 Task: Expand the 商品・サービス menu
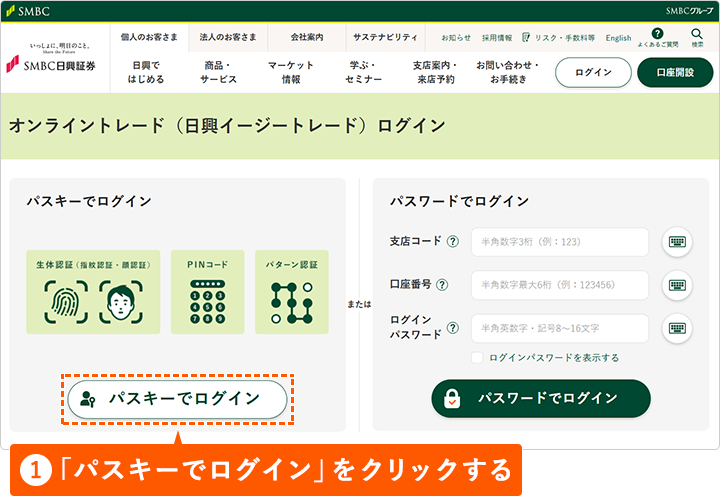[218, 72]
